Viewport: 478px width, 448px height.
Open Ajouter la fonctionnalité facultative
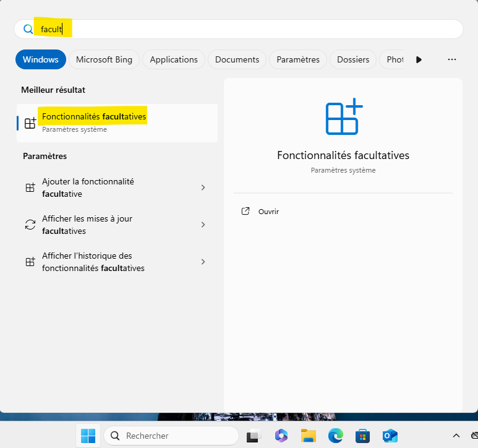[x=117, y=187]
